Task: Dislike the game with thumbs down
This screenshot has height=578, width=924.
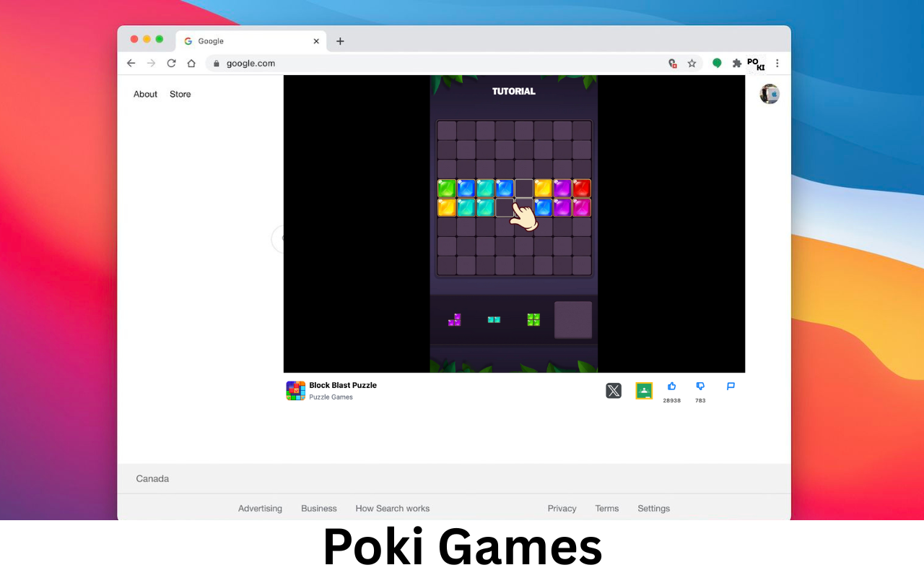Action: click(x=700, y=387)
